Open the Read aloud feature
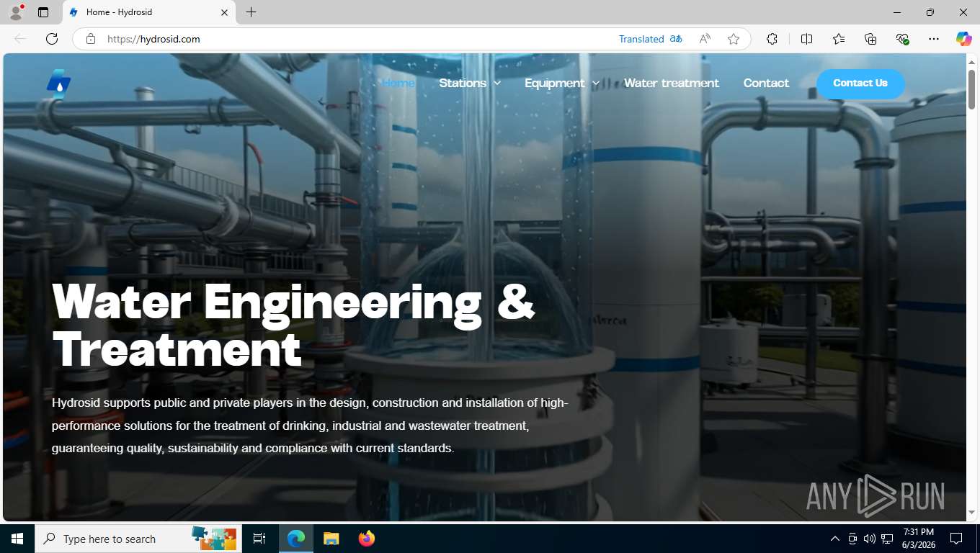The width and height of the screenshot is (980, 553). [x=705, y=39]
